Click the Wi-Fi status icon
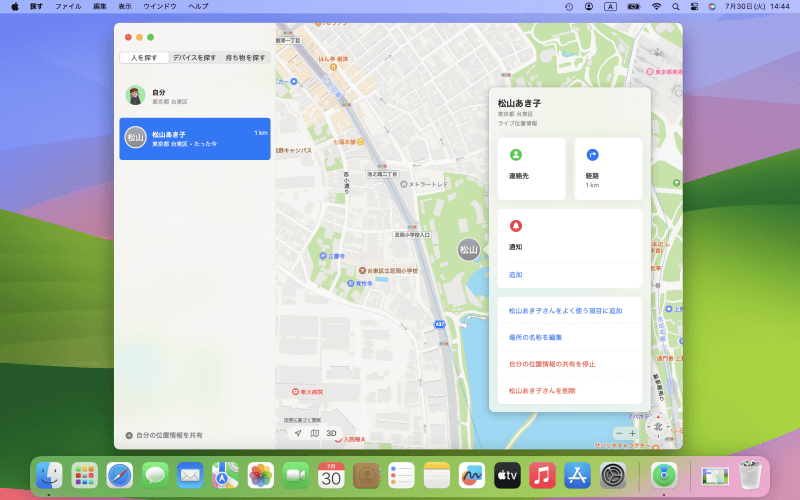800x500 pixels. coord(657,7)
